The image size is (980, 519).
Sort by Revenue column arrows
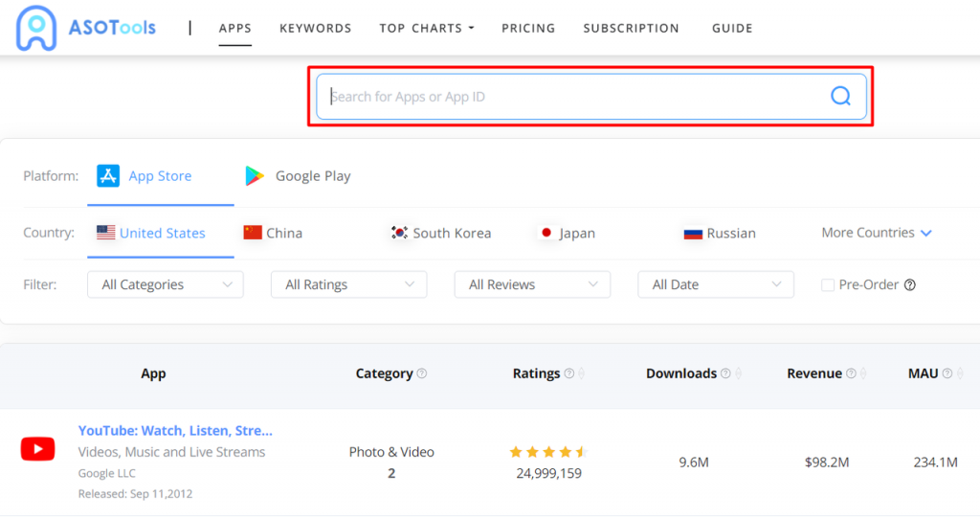point(863,373)
